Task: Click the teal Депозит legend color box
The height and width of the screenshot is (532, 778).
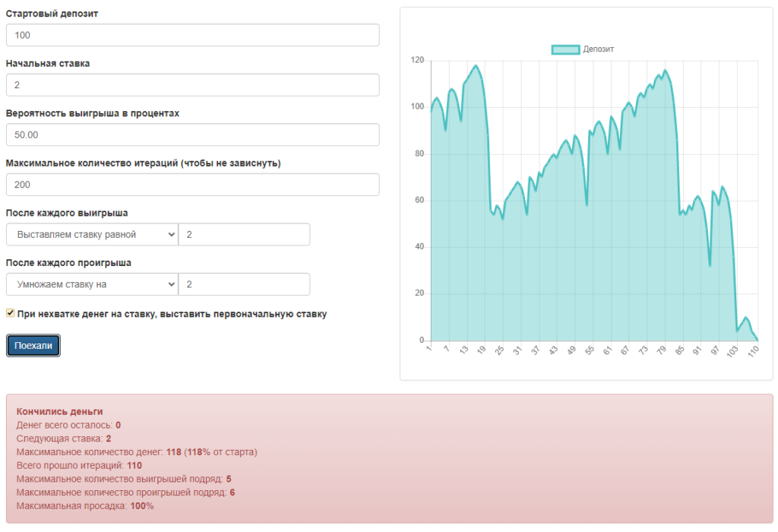Action: click(x=565, y=49)
